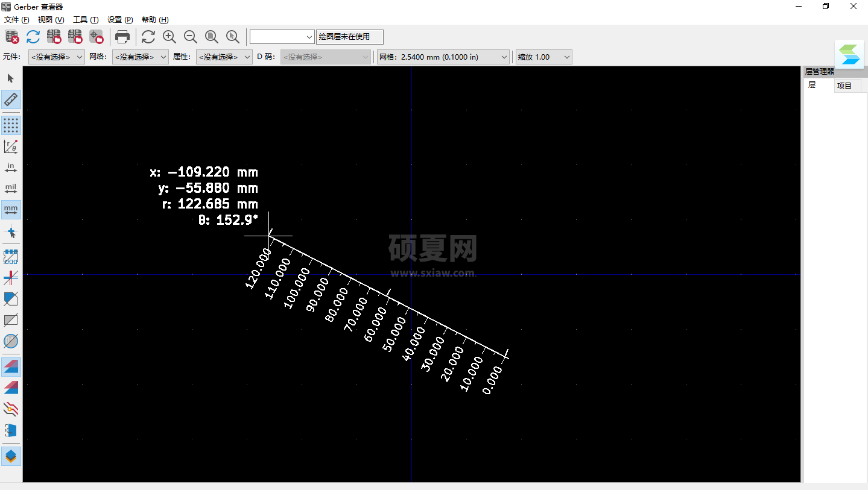Click the 0.000 ruler label
The width and height of the screenshot is (868, 490).
pyautogui.click(x=493, y=381)
